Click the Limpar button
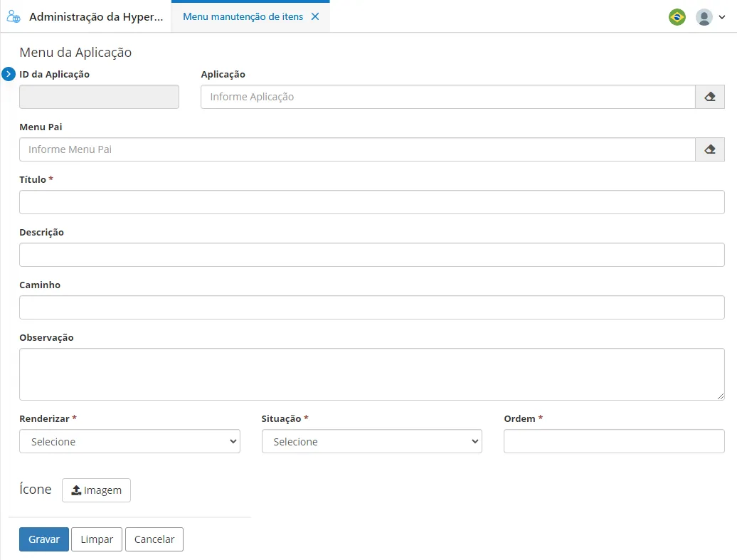 click(x=97, y=539)
